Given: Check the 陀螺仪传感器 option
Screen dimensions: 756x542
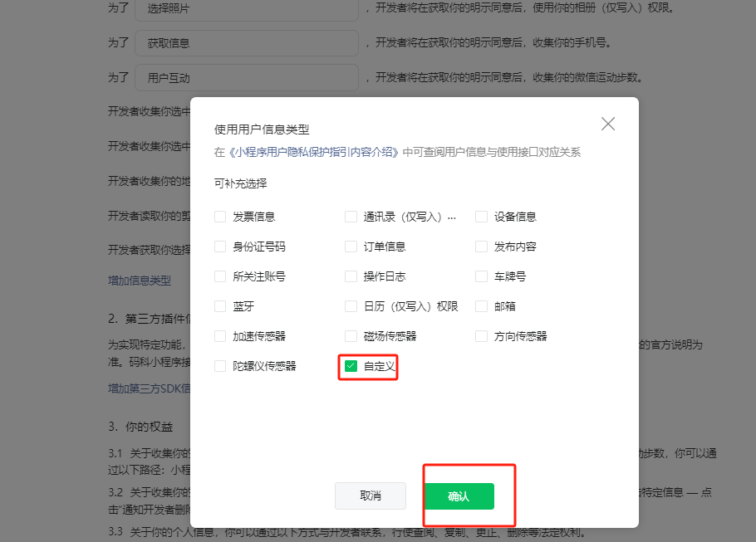Looking at the screenshot, I should click(x=220, y=366).
